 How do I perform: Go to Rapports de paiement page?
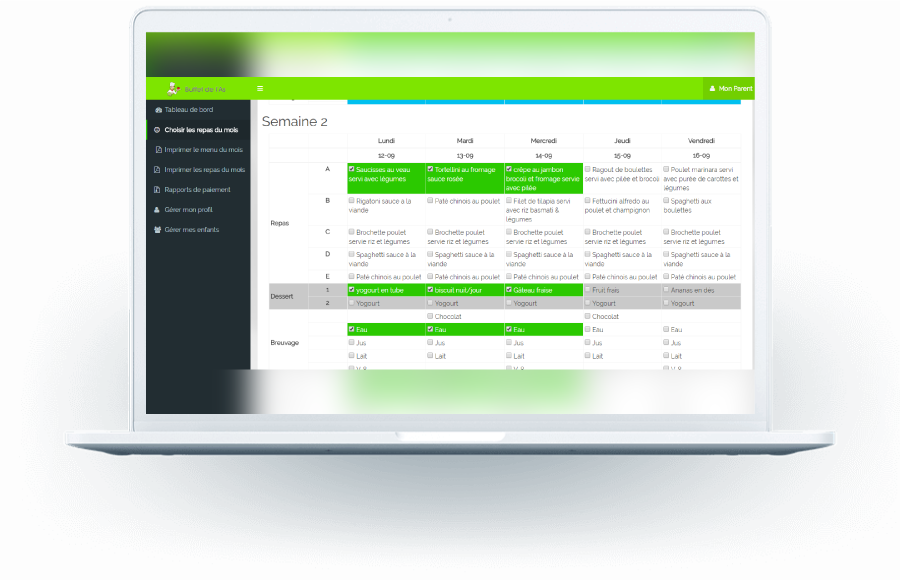[x=197, y=190]
